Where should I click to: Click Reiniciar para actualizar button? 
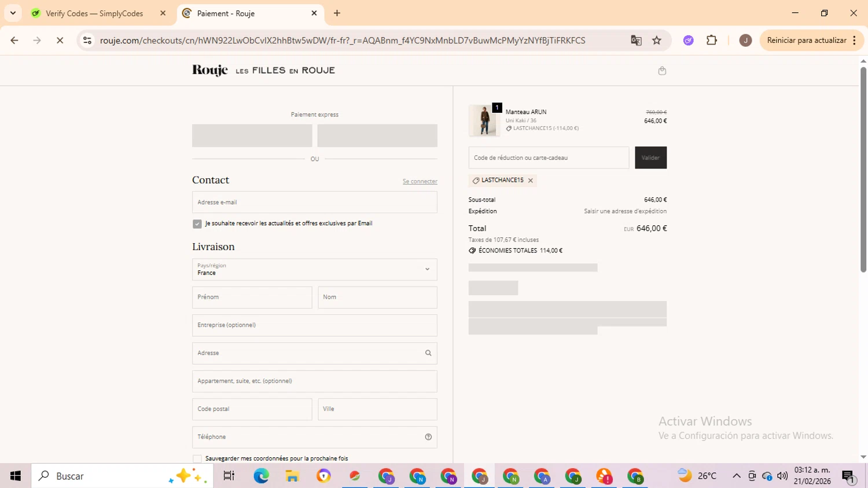[806, 41]
